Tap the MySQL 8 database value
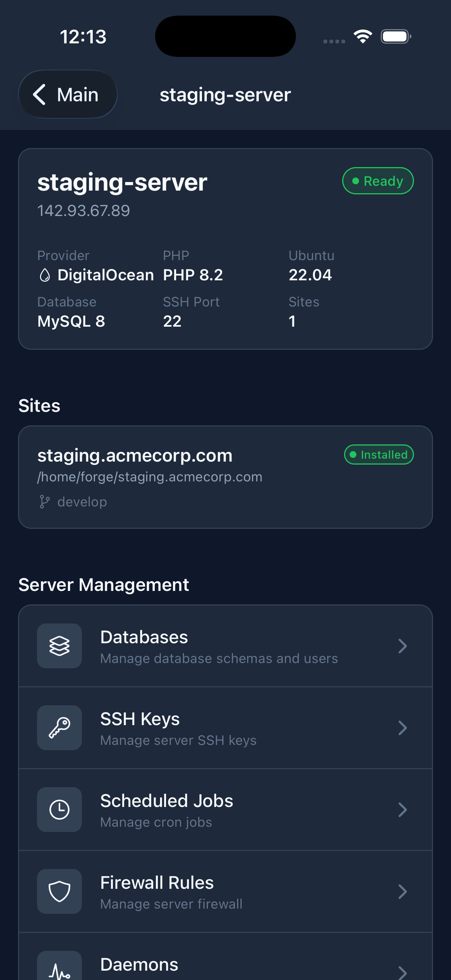The width and height of the screenshot is (451, 980). pyautogui.click(x=71, y=321)
